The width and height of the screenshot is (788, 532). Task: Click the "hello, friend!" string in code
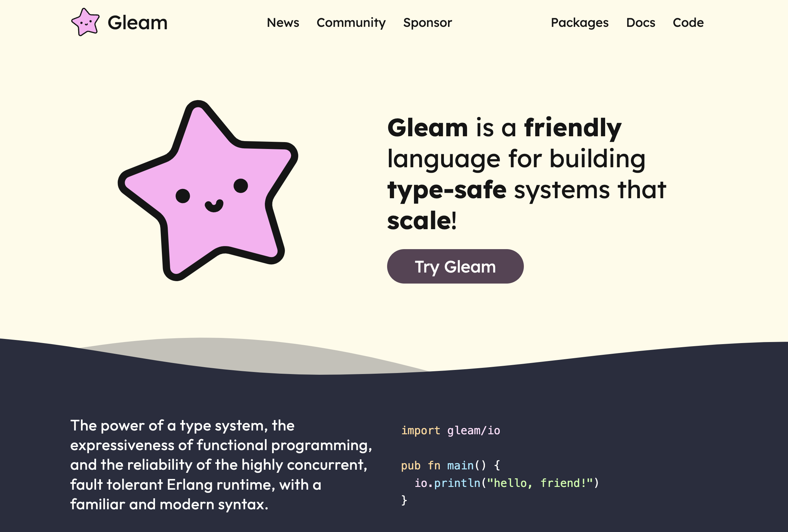(540, 483)
